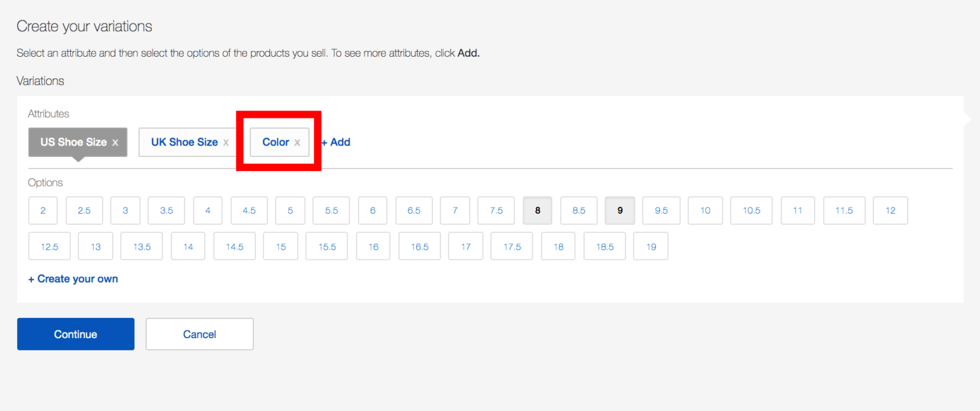Image resolution: width=980 pixels, height=411 pixels.
Task: Deselect shoe size 8 option
Action: 538,211
